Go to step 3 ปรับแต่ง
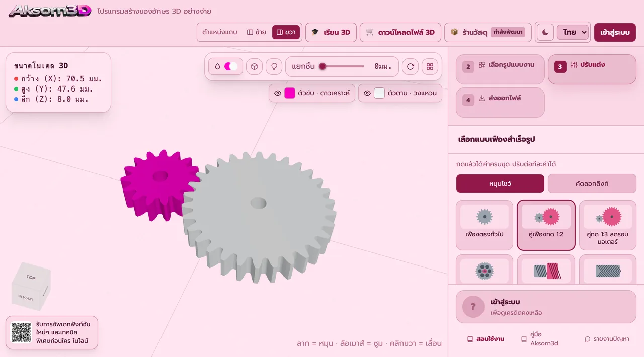 [592, 69]
